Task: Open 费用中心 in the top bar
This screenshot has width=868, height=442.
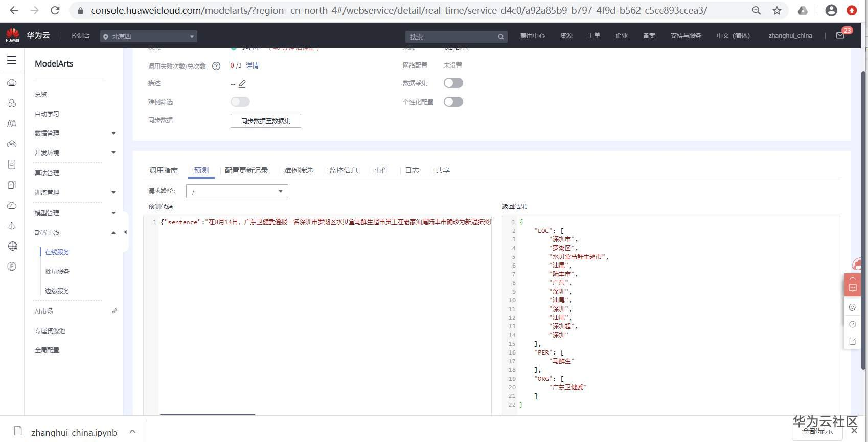Action: [x=532, y=36]
